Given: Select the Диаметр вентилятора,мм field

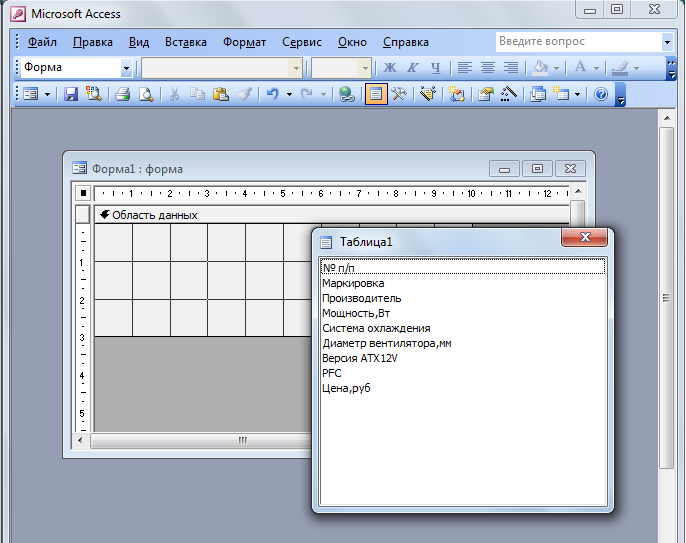Looking at the screenshot, I should tap(463, 343).
